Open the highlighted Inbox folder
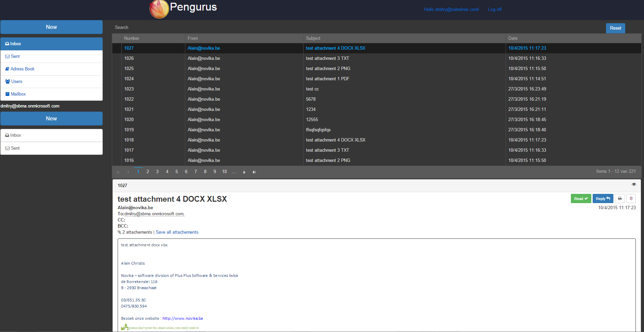Screen dimensions: 644x332 click(x=51, y=44)
